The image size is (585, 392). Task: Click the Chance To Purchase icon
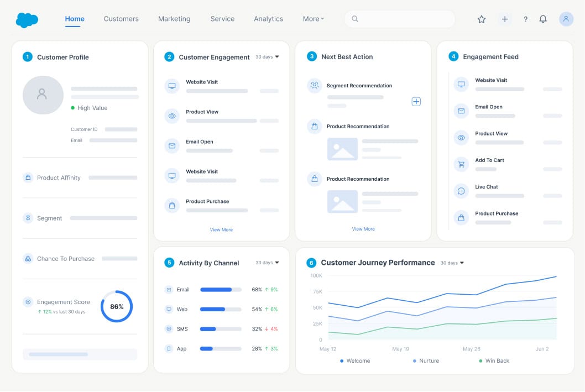[x=28, y=258]
